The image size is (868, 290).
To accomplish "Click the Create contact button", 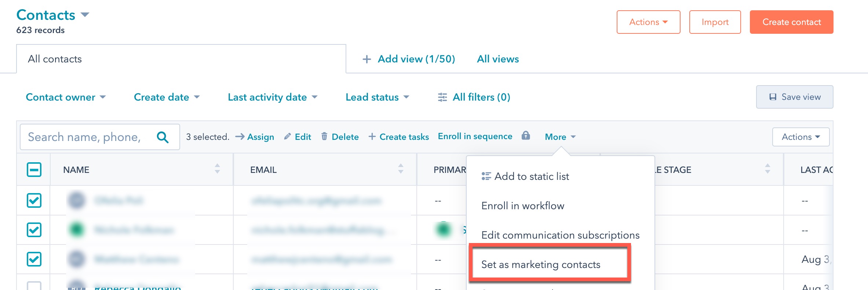I will [x=791, y=22].
